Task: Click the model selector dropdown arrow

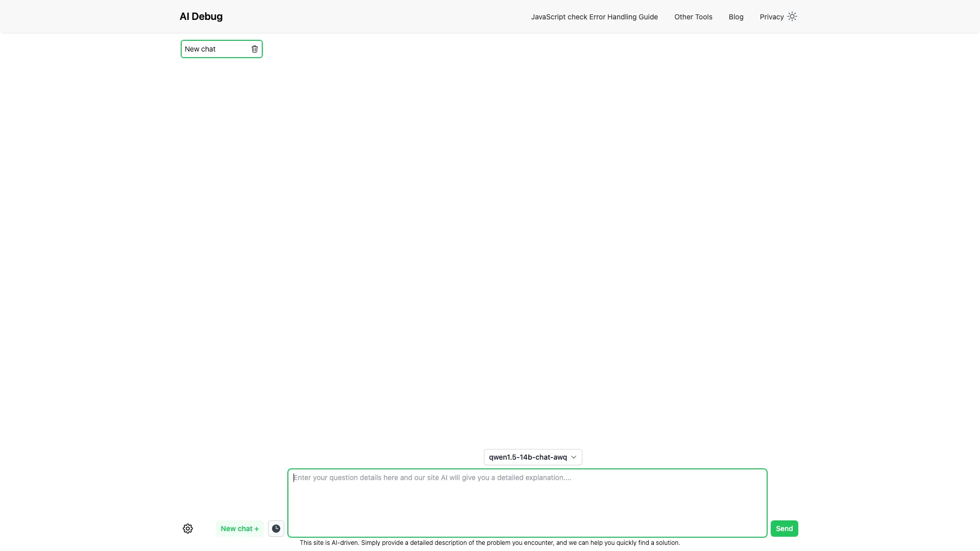Action: [573, 458]
